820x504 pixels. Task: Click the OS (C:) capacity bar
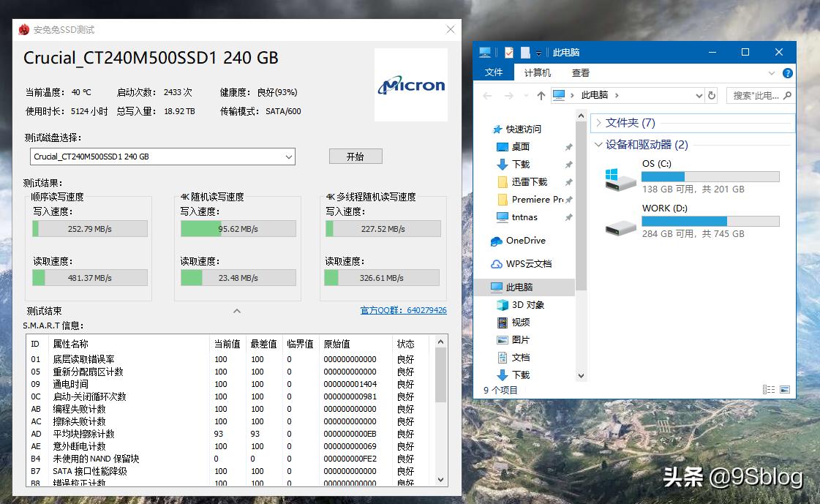[710, 176]
